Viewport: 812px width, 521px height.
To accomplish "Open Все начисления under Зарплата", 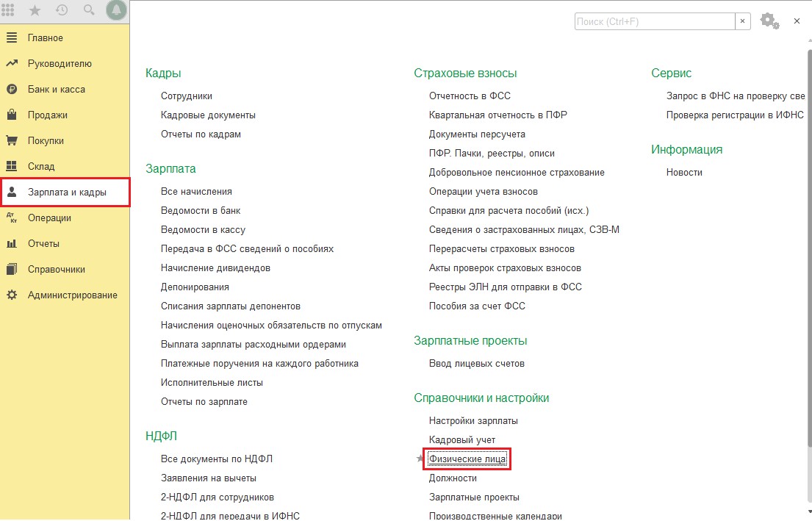I will (196, 191).
